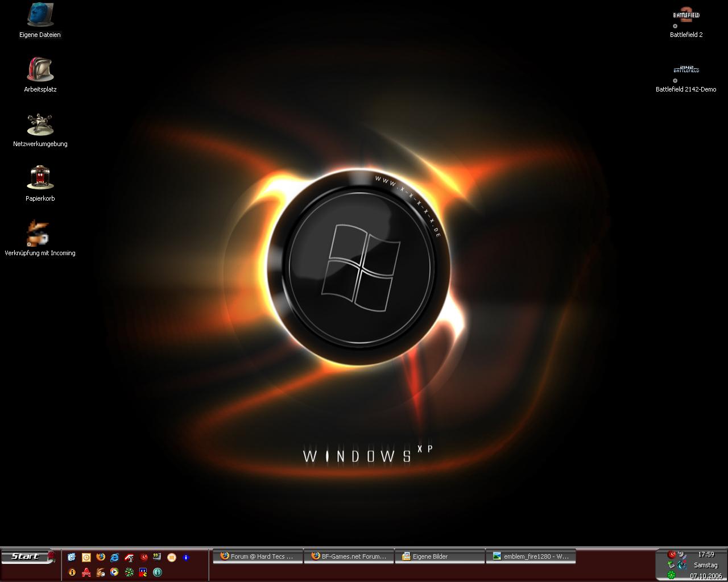Click the teal info circle quick launch icon
Image resolution: width=728 pixels, height=582 pixels.
coord(158,572)
